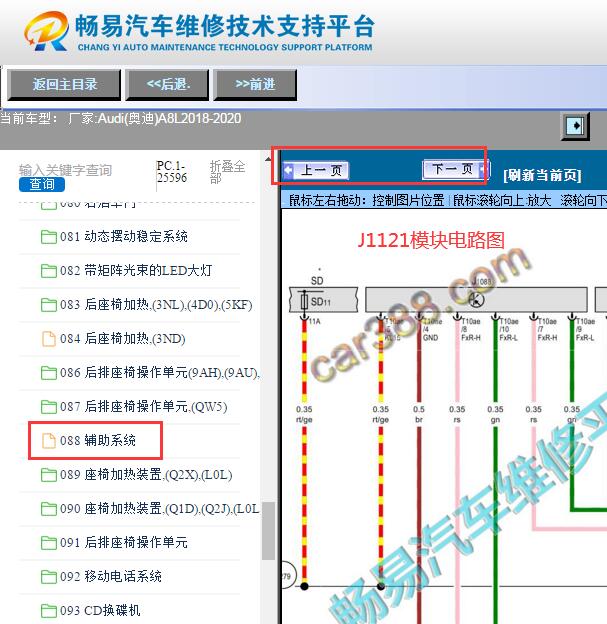
Task: Click current vehicle Audi A8L2018-2020 text
Action: click(x=121, y=119)
